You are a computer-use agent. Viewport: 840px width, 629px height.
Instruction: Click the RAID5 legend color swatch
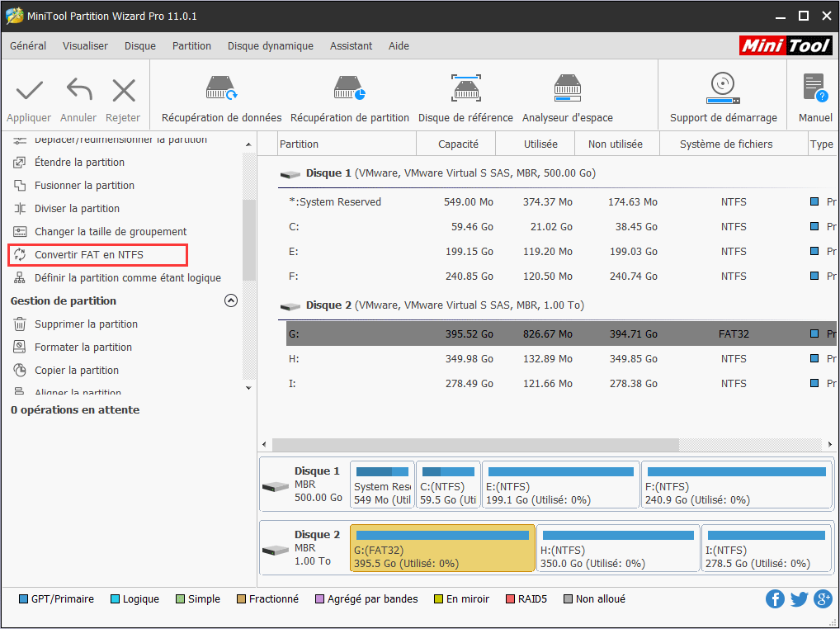510,599
